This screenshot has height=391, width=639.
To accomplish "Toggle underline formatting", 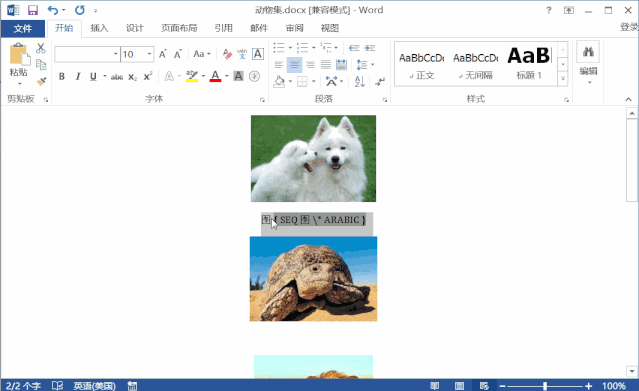I will tap(93, 76).
